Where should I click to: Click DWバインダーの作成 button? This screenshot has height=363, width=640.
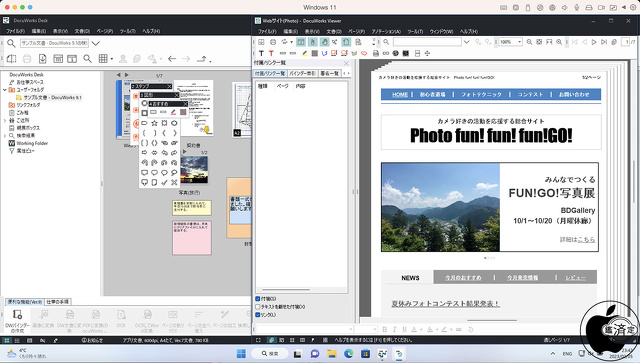(17, 321)
